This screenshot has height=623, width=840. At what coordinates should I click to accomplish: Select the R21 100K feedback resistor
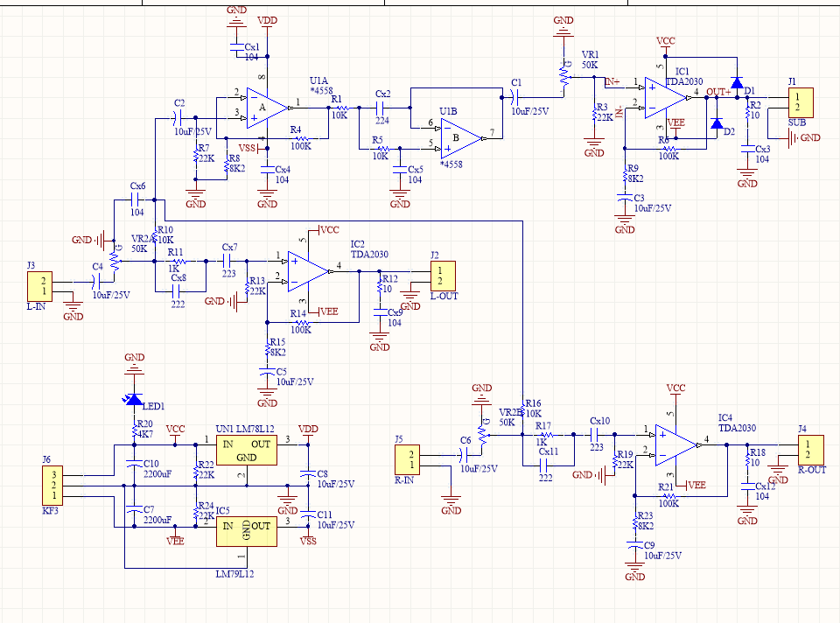click(668, 494)
